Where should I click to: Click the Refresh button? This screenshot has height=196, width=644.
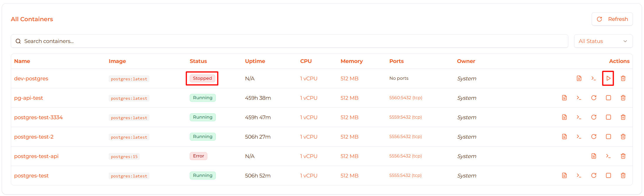tap(612, 19)
